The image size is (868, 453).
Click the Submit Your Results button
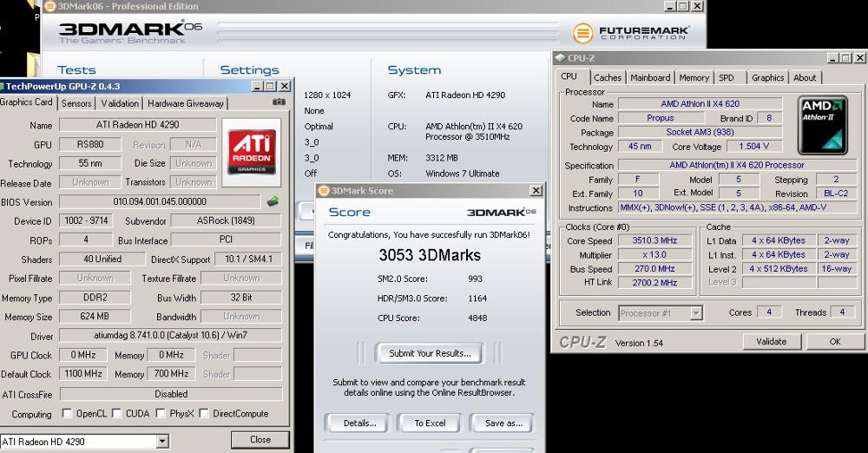[x=430, y=353]
